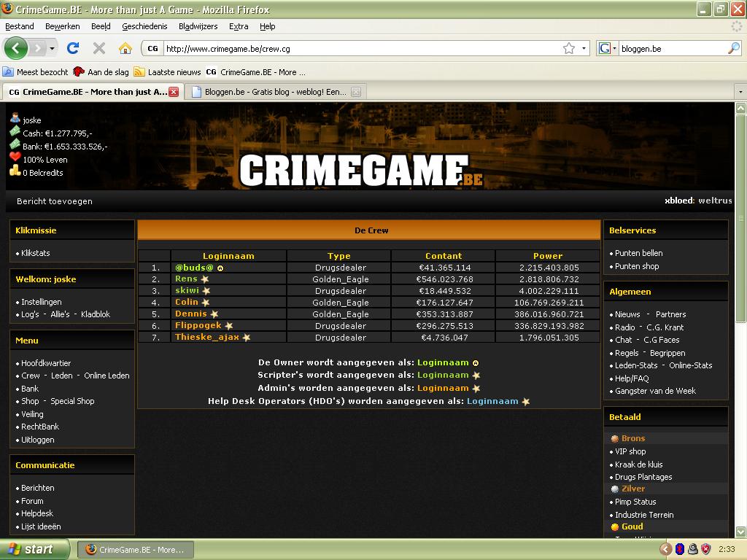Reload the page with the refresh icon
The width and height of the screenshot is (747, 560).
(x=73, y=48)
